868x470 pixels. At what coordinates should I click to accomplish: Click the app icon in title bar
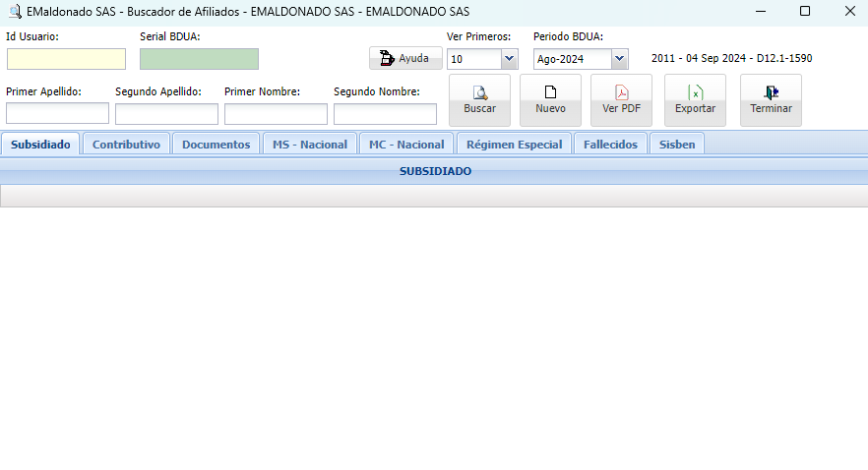coord(14,12)
